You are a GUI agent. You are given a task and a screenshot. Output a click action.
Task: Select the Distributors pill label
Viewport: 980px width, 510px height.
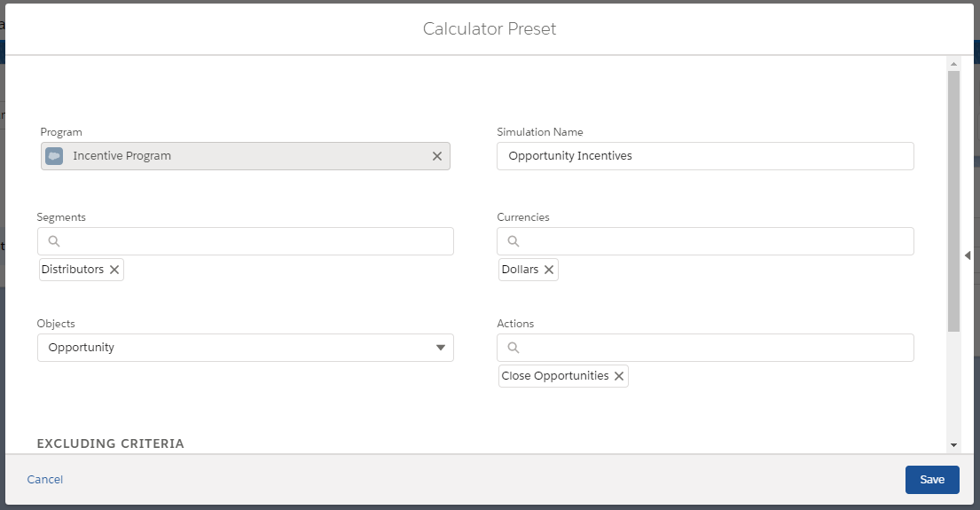pos(73,270)
